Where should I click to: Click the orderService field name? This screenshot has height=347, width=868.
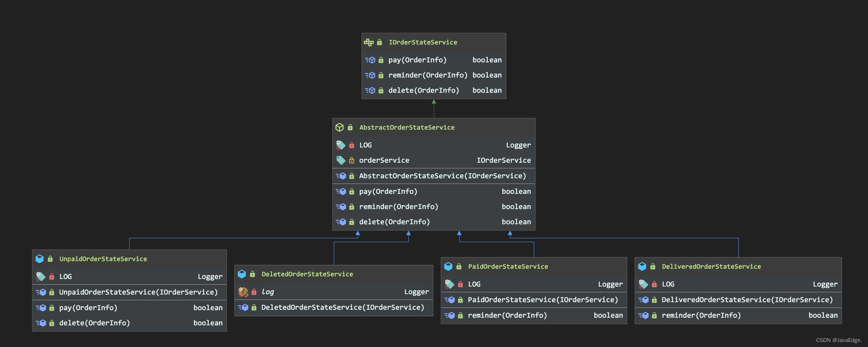[x=384, y=160]
